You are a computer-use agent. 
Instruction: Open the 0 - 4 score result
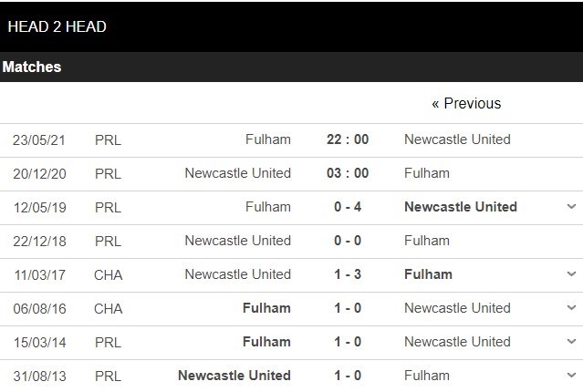(x=348, y=207)
